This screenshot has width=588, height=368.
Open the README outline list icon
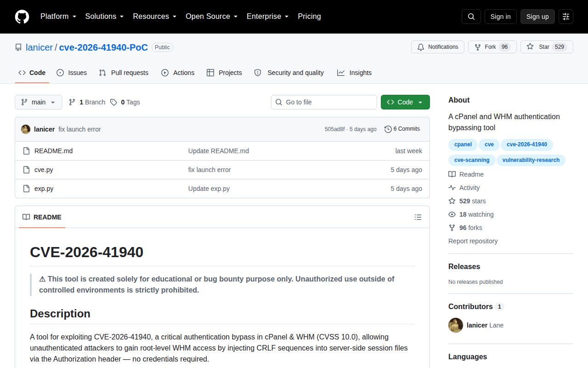point(418,217)
